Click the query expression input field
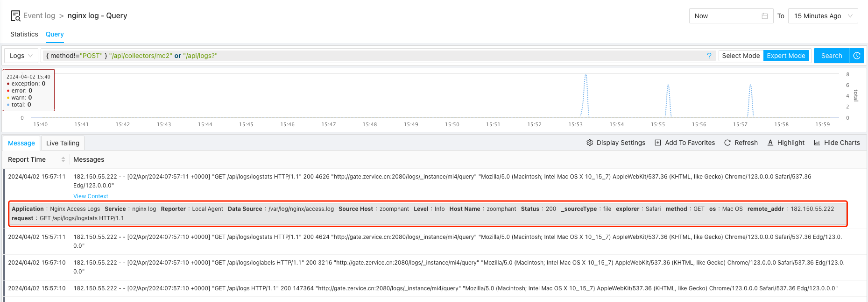 [x=374, y=56]
